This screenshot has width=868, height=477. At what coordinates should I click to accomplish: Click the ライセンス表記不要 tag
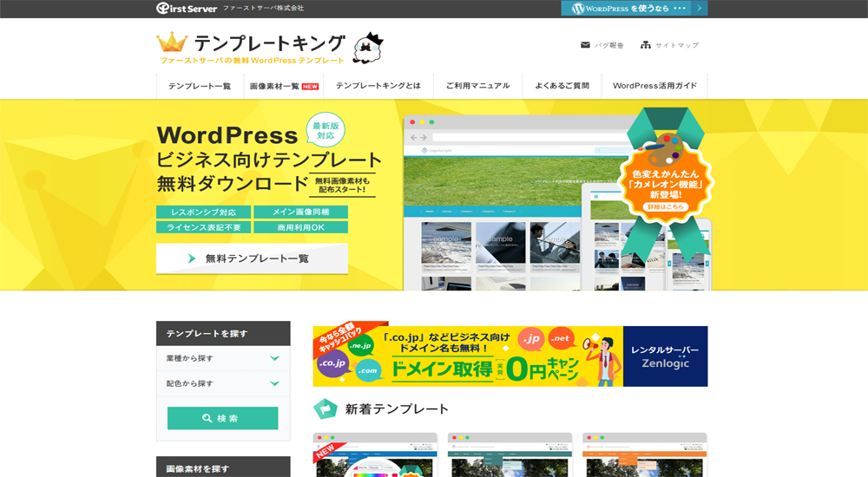[x=203, y=227]
